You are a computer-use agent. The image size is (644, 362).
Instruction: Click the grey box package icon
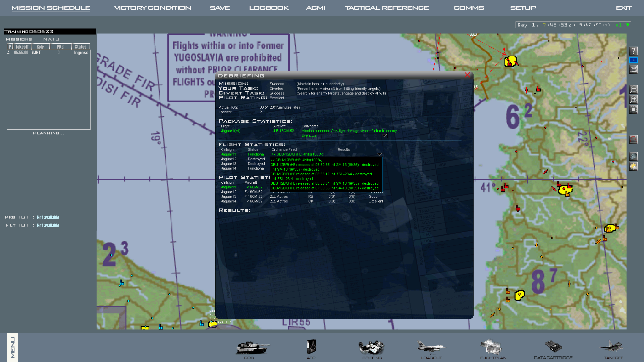coord(633,156)
